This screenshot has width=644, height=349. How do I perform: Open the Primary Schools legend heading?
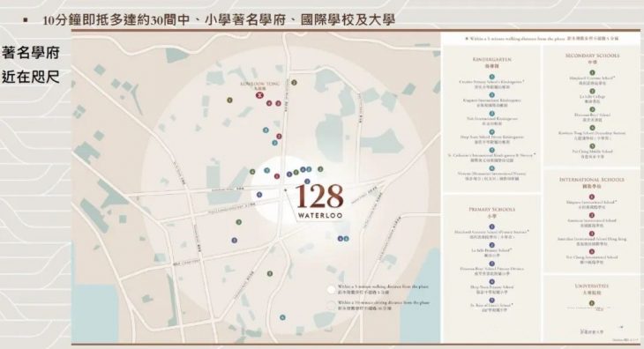492,210
